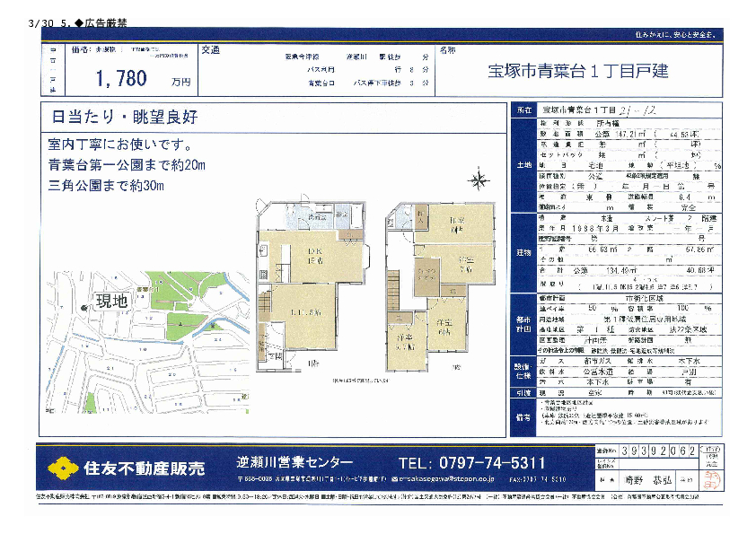The width and height of the screenshot is (756, 534).
Task: Click the Sumitomo diamond logo icon
Action: coord(61,468)
